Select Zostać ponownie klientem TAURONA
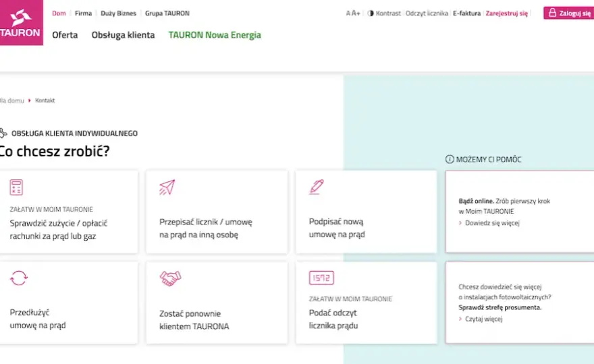The height and width of the screenshot is (364, 594). [217, 303]
